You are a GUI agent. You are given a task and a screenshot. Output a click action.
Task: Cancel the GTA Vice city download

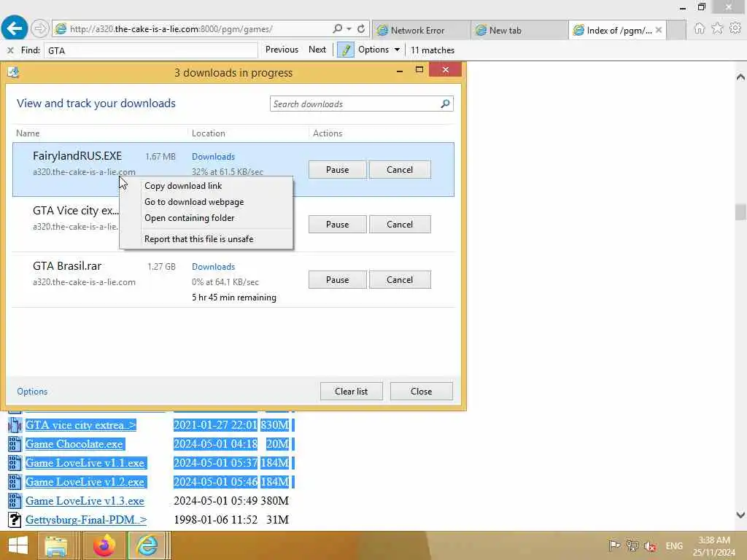(400, 225)
